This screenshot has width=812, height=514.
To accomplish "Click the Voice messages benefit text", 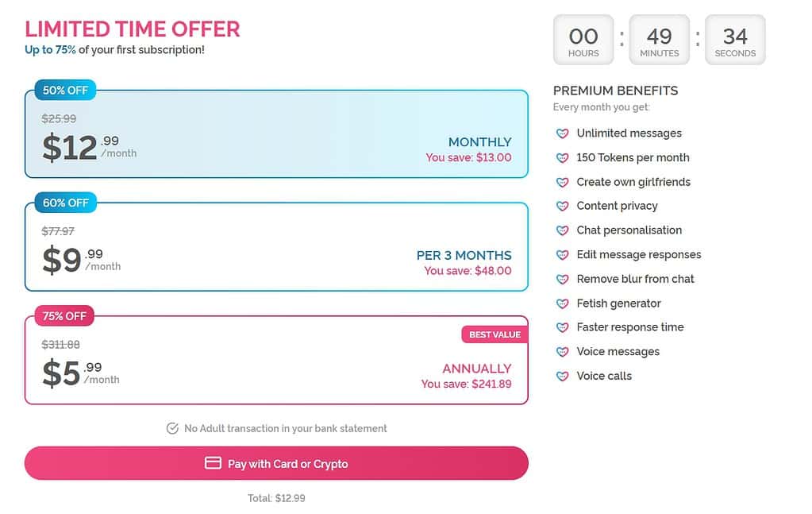I will (618, 352).
